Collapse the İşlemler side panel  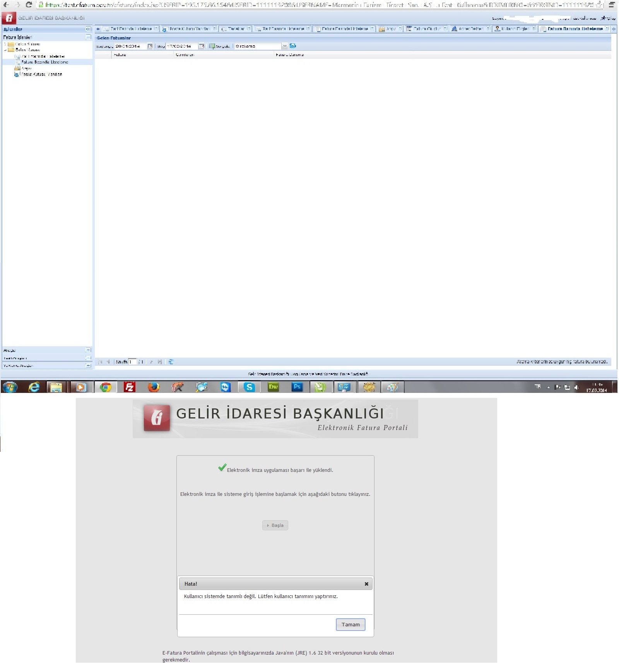pos(88,29)
